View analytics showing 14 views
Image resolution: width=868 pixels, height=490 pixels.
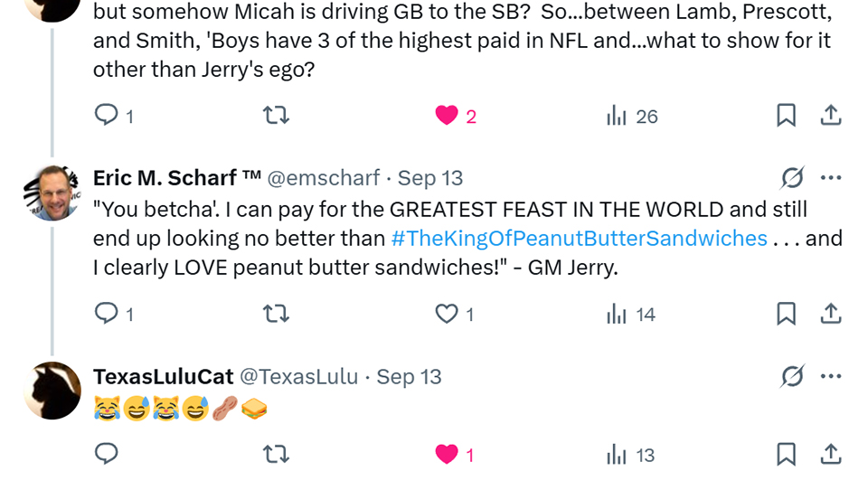tap(631, 314)
